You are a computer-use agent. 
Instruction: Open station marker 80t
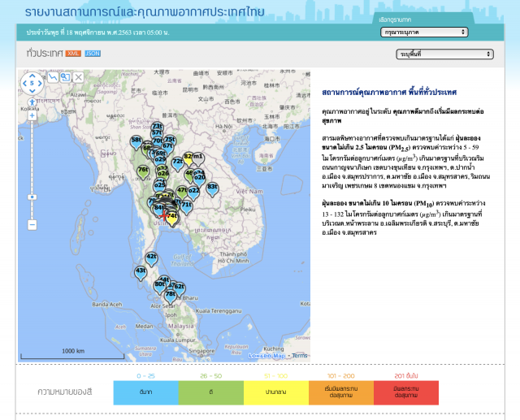click(159, 287)
